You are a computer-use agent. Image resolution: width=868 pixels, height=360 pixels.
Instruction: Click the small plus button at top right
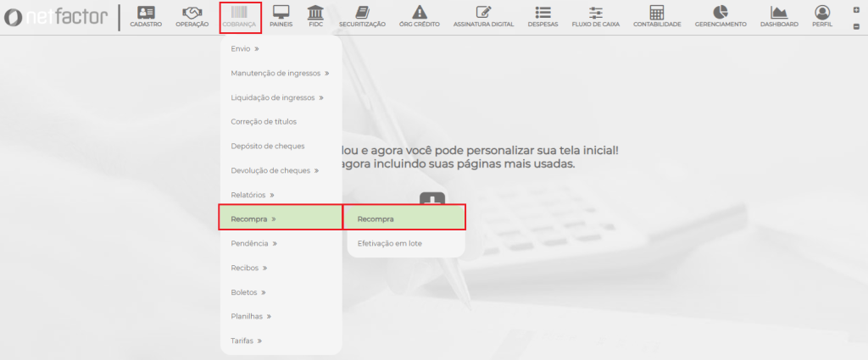(x=856, y=10)
